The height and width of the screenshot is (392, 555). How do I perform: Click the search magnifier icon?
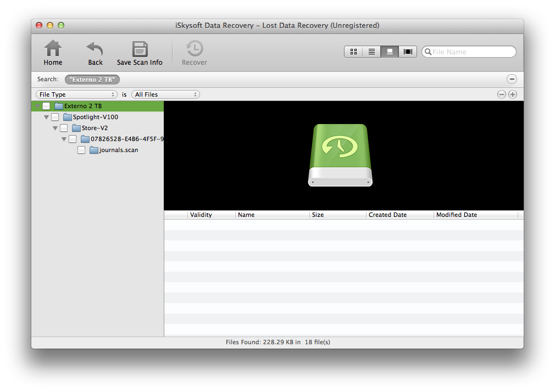[x=428, y=52]
